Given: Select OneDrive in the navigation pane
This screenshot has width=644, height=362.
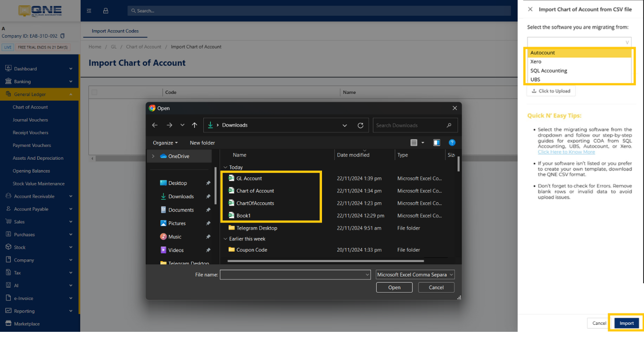Looking at the screenshot, I should coord(179,156).
